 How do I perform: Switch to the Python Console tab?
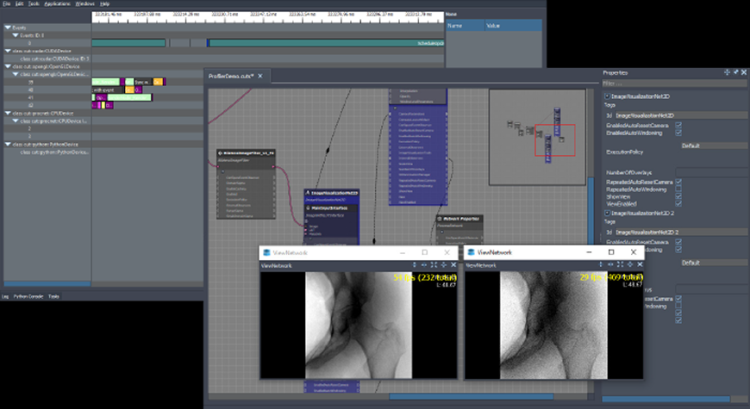click(28, 297)
